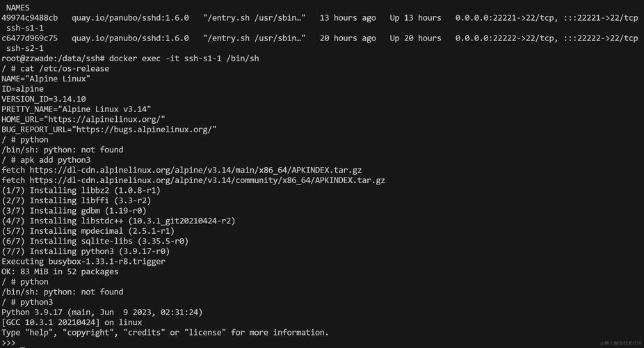Click the Python >>> prompt cursor
This screenshot has width=644, height=348.
[22, 343]
